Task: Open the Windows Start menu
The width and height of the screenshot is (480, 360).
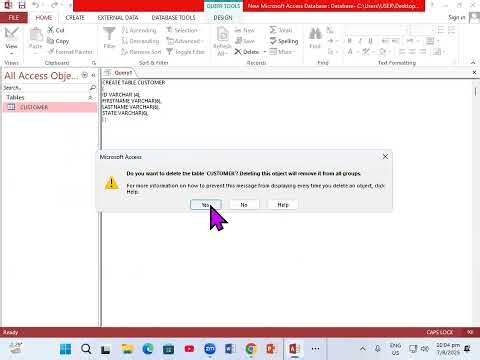Action: pyautogui.click(x=65, y=349)
